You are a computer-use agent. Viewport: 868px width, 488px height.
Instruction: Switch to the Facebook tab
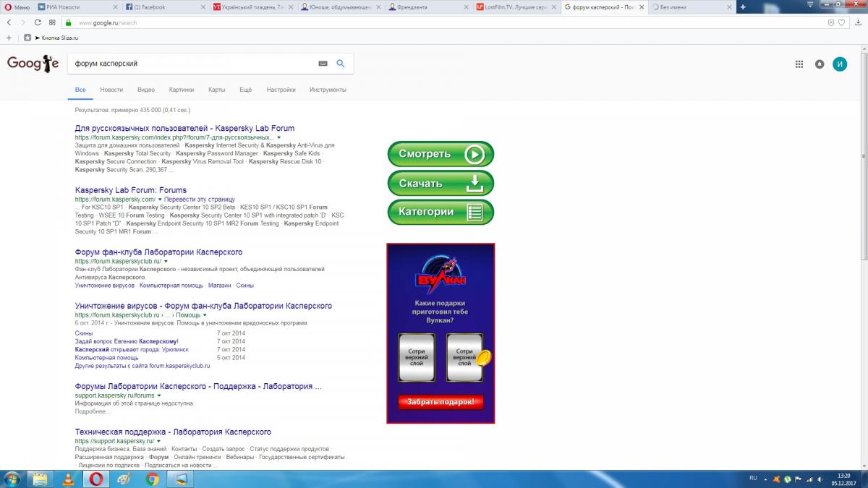click(x=165, y=7)
